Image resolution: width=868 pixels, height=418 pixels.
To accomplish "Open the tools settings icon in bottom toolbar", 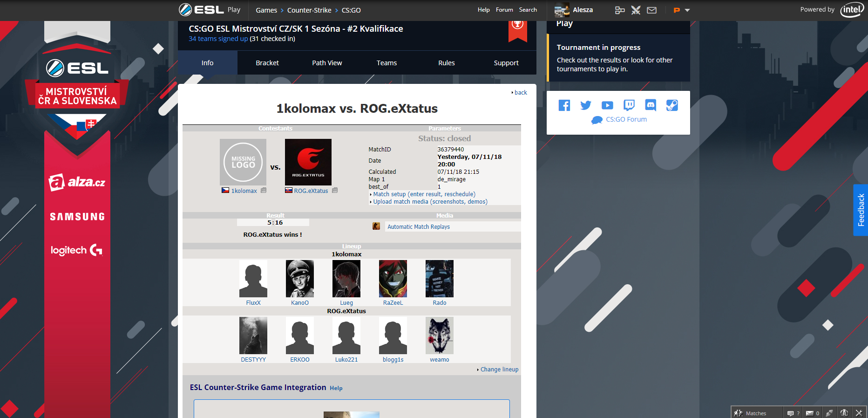I will 859,413.
